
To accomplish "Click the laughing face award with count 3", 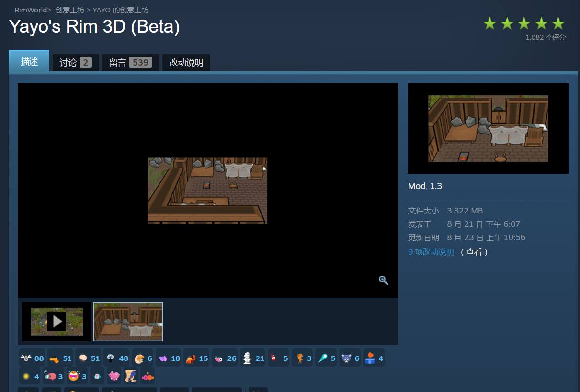I will pos(77,376).
